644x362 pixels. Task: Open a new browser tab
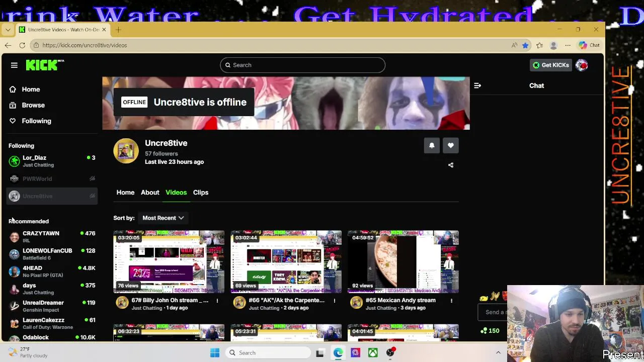118,30
